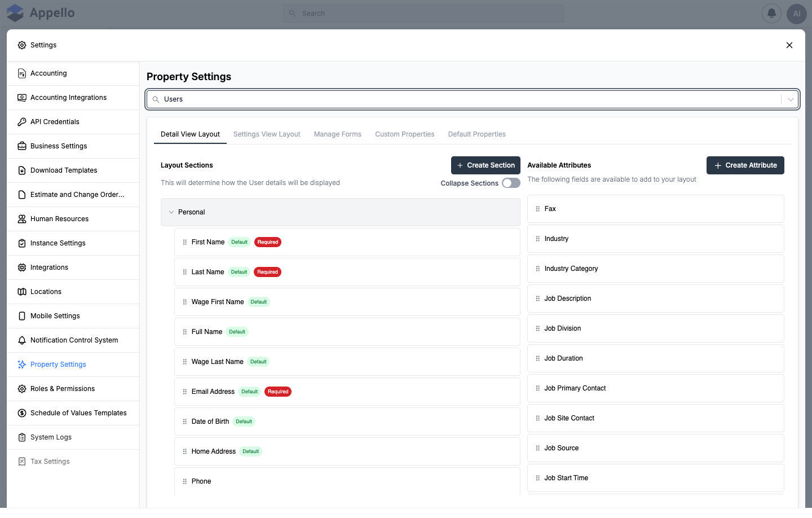Select the Job Primary Contact attribute

click(656, 388)
